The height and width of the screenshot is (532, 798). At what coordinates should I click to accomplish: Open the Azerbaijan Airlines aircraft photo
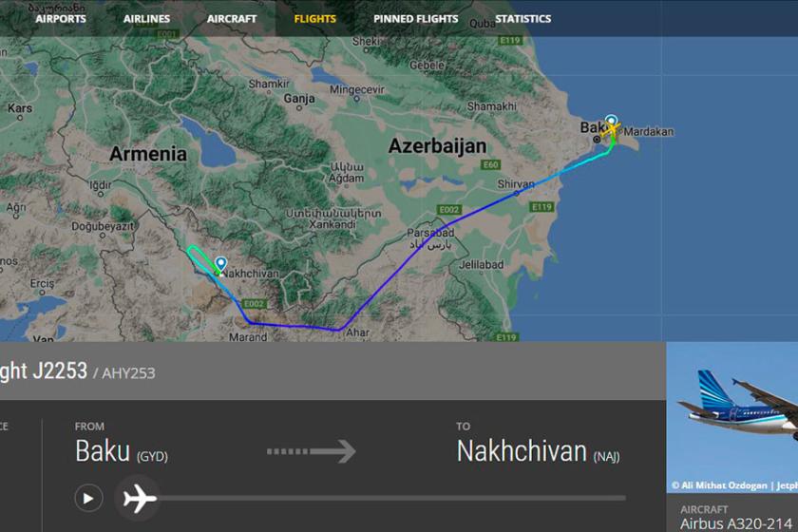point(731,417)
